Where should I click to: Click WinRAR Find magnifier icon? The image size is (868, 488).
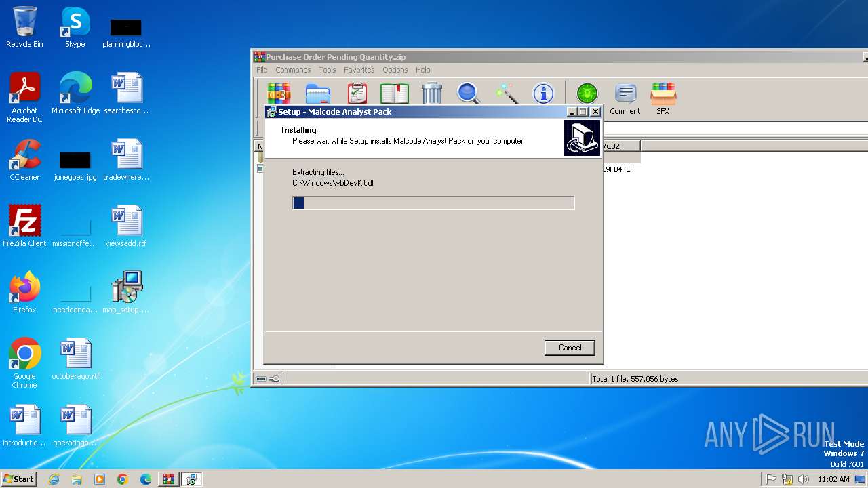469,94
